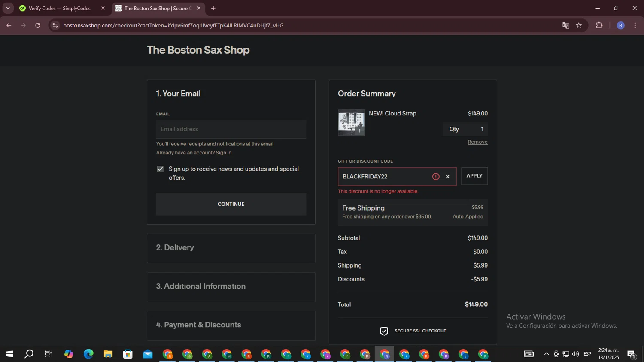This screenshot has width=644, height=362.
Task: Click The Boston Sax Shop logo title
Action: [198, 50]
